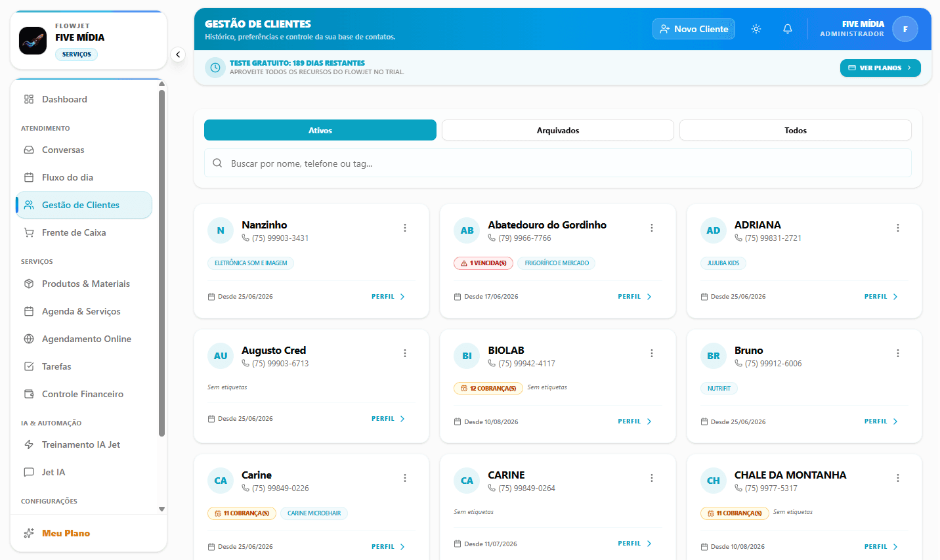The width and height of the screenshot is (940, 560).
Task: Open options menu for Augusto Cred card
Action: click(x=405, y=353)
